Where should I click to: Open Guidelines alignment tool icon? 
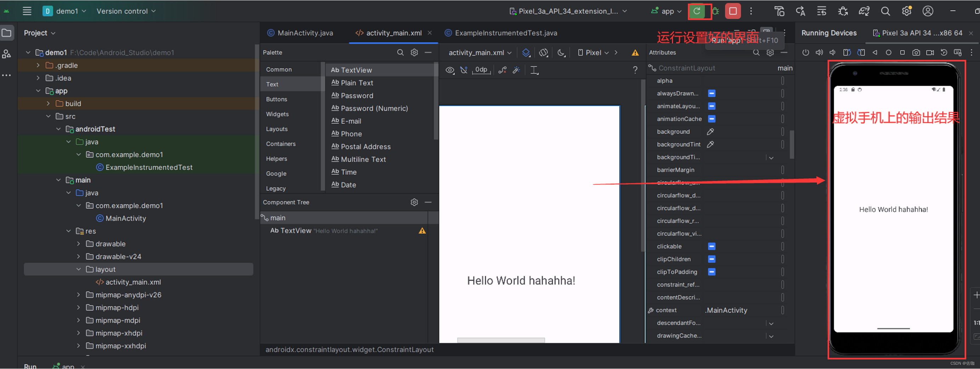534,70
